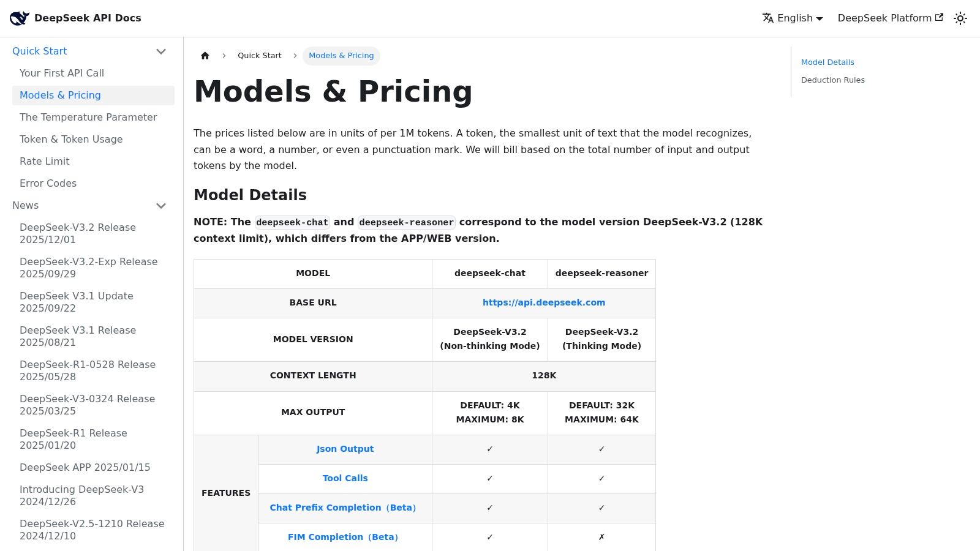Click the deepseek-chat column header

[490, 274]
